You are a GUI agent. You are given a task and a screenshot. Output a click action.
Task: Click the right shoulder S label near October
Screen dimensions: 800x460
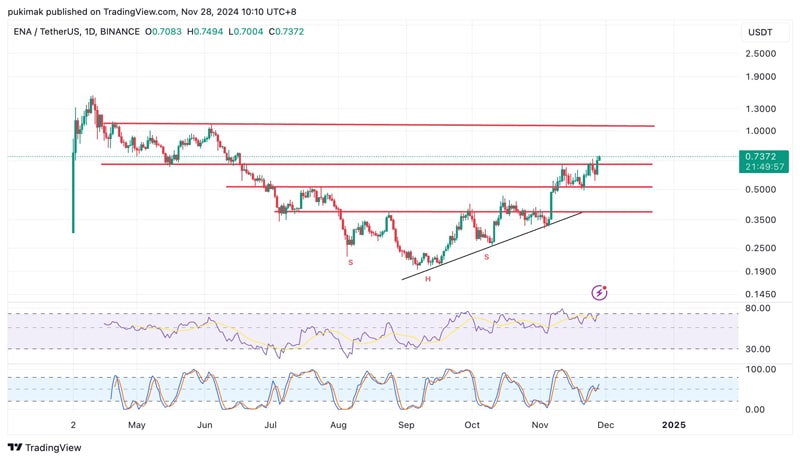[x=486, y=257]
